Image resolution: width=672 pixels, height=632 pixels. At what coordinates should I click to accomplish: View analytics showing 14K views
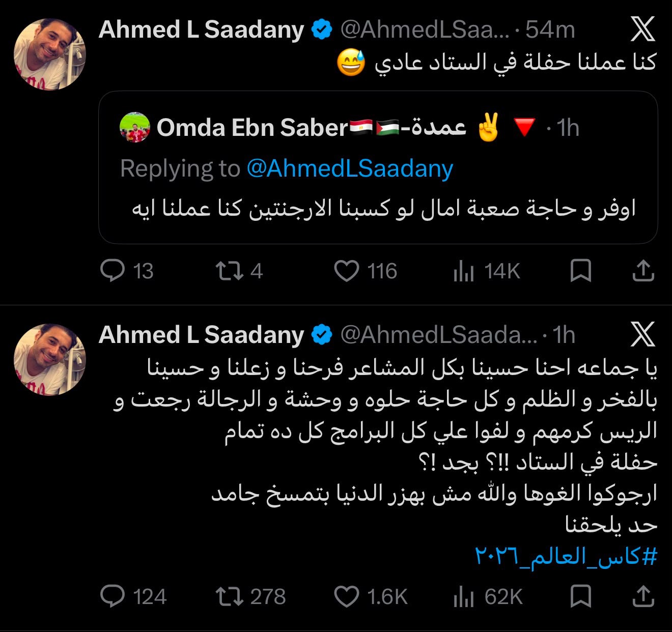(x=486, y=271)
